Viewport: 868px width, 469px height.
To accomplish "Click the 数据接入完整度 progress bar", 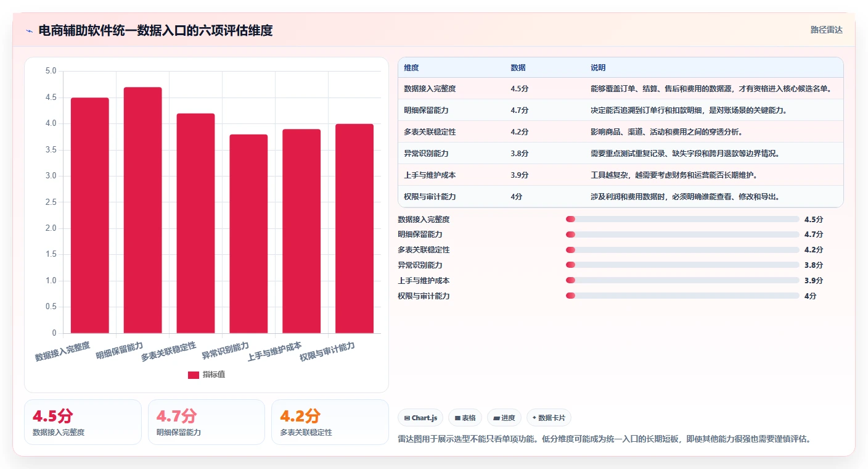I will coord(682,219).
